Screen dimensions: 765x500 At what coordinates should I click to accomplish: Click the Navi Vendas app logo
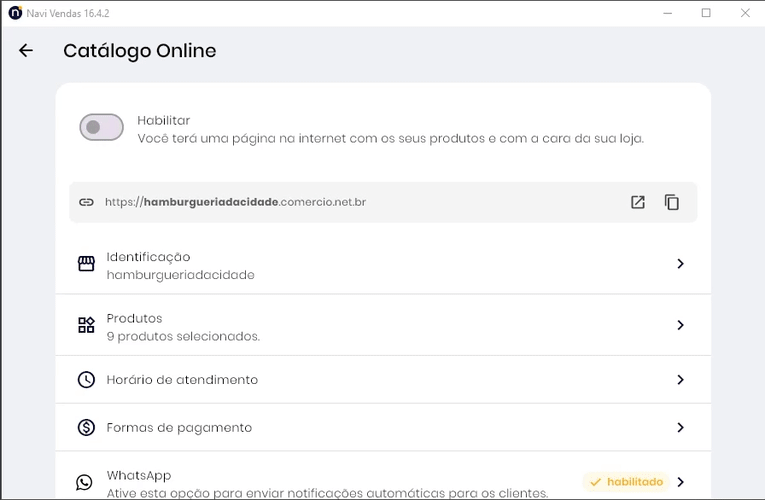pyautogui.click(x=15, y=13)
